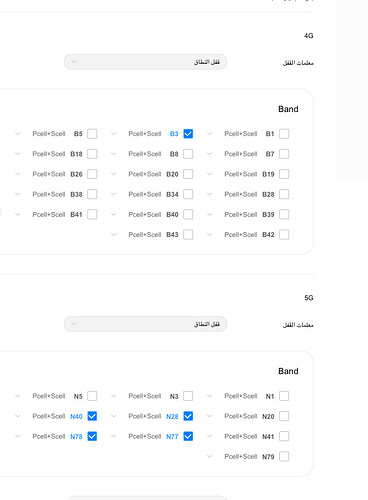Uncheck the N40 band checkbox
368x500 pixels.
click(92, 416)
